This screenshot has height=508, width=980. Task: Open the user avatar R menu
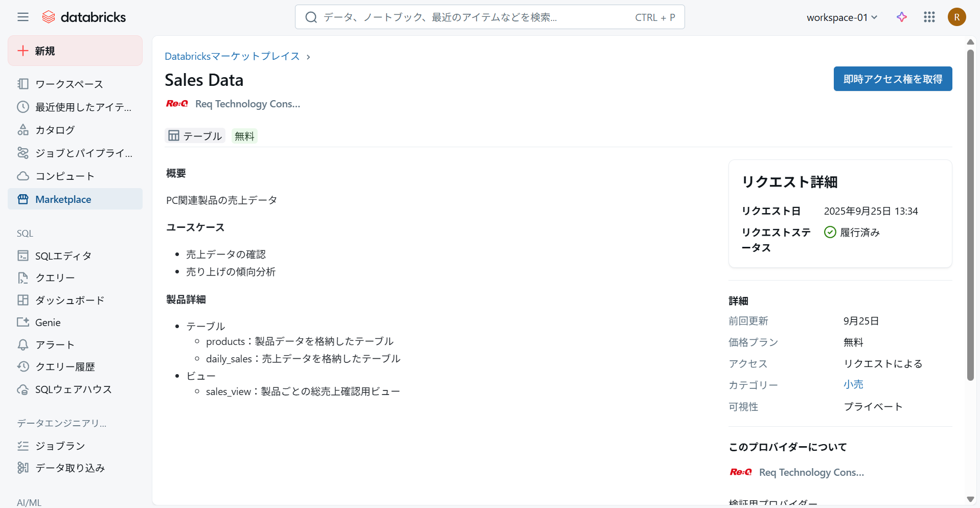[x=957, y=17]
